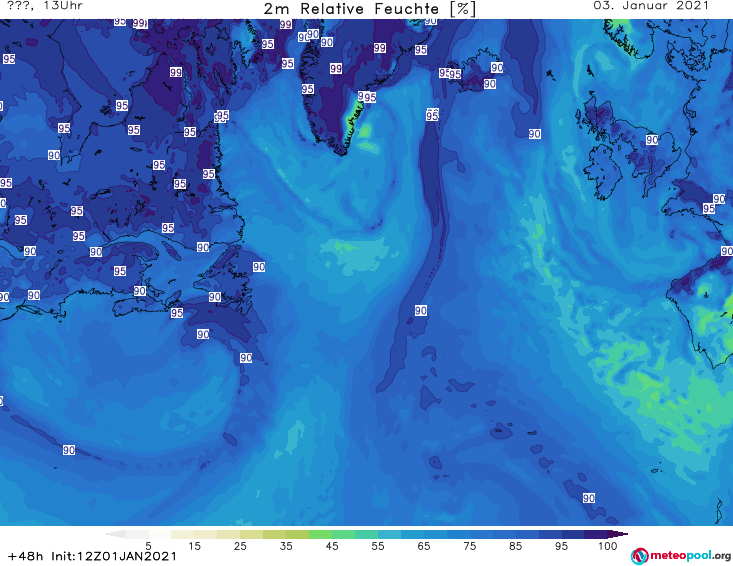Viewport: 733px width, 566px height.
Task: Click the "90" contour label over northern Britain
Action: [652, 140]
